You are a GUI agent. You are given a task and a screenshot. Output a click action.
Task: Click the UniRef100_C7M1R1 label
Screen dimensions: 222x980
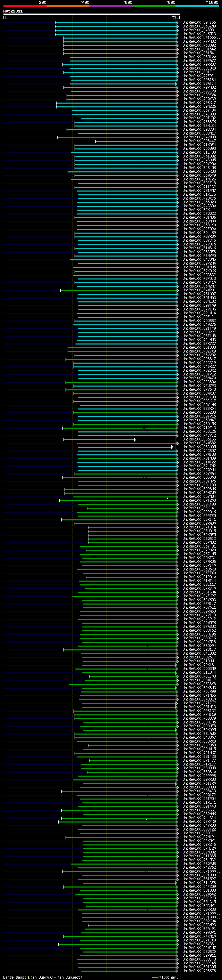[x=199, y=837]
